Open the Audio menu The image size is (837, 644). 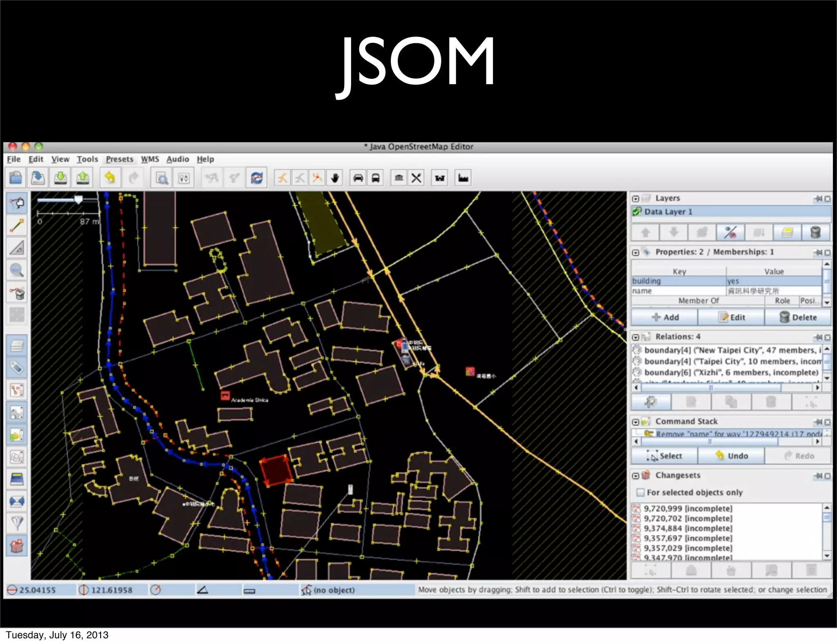pyautogui.click(x=177, y=159)
